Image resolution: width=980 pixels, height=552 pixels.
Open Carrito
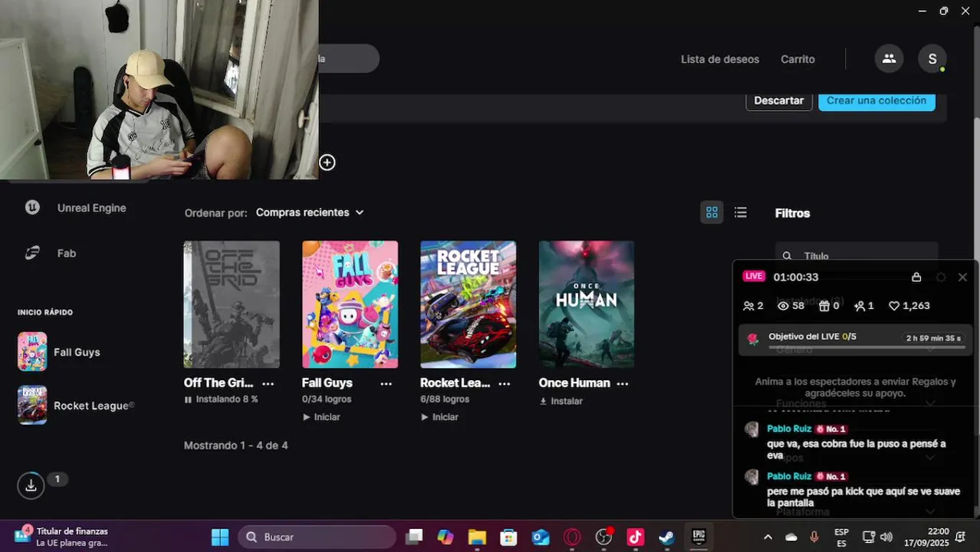(797, 59)
